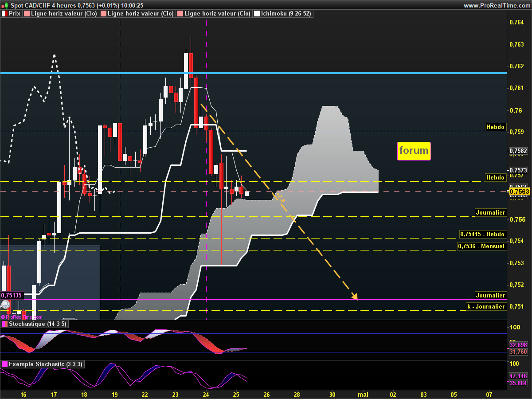Click the Journalier label just above 0,755
The width and height of the screenshot is (532, 399).
click(x=490, y=212)
